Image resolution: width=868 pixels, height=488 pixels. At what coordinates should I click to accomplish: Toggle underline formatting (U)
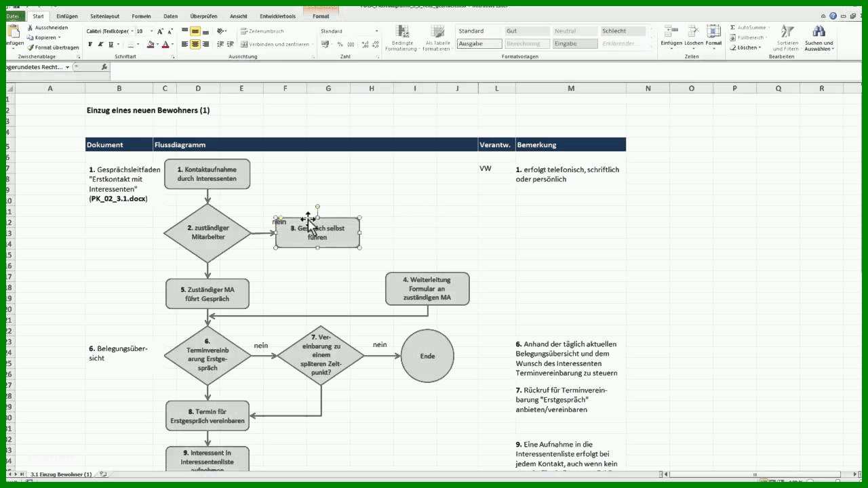(111, 44)
